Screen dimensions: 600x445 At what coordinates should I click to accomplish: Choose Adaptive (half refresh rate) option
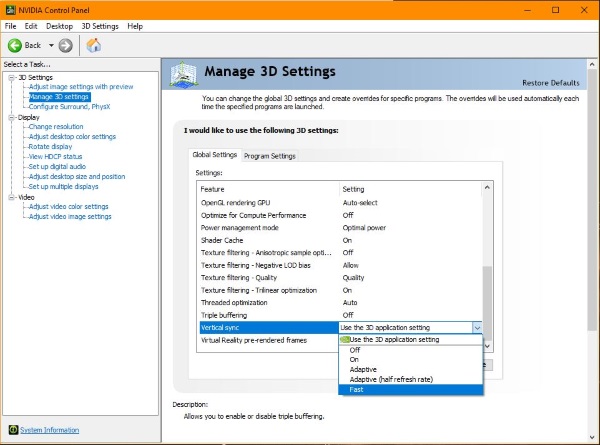(411, 380)
